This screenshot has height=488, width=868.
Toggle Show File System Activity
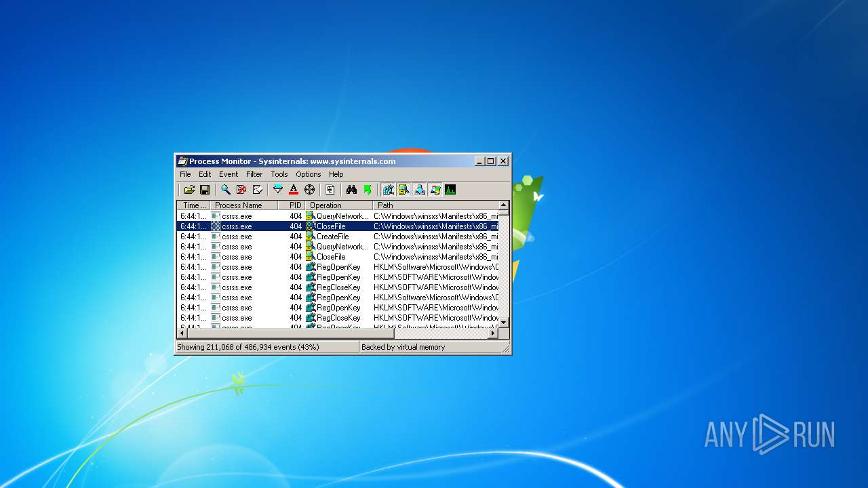pyautogui.click(x=403, y=190)
